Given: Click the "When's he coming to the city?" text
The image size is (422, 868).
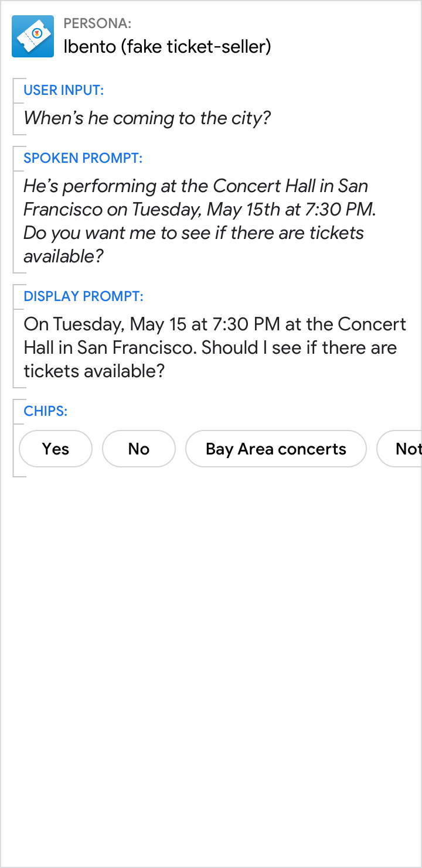Looking at the screenshot, I should 147,118.
